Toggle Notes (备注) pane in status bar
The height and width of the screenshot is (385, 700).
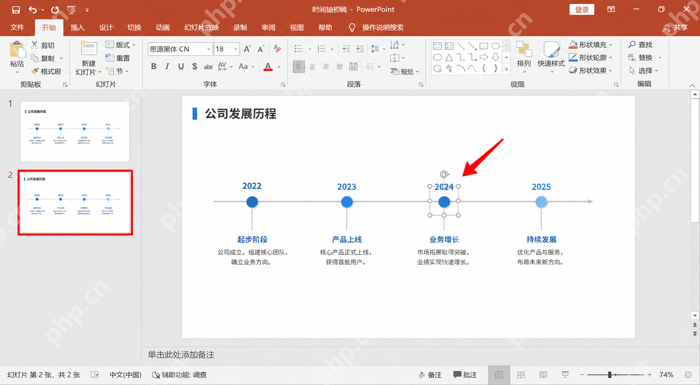click(430, 375)
